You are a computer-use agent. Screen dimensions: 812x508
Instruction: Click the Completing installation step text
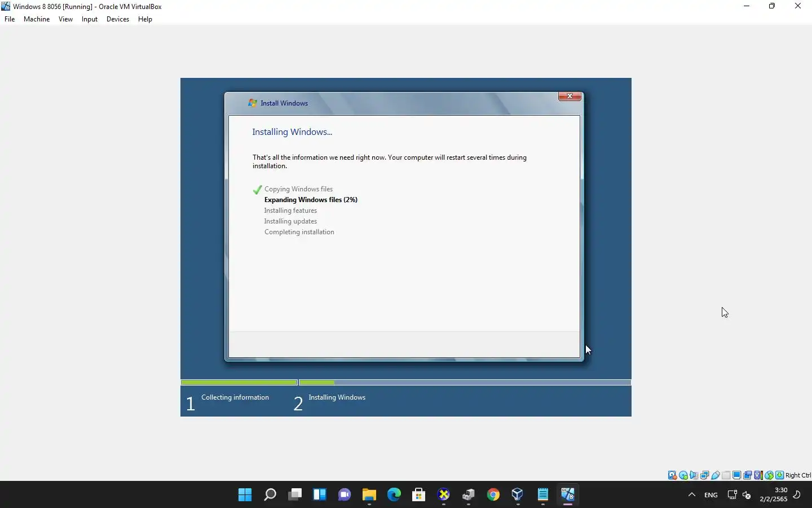pyautogui.click(x=299, y=232)
